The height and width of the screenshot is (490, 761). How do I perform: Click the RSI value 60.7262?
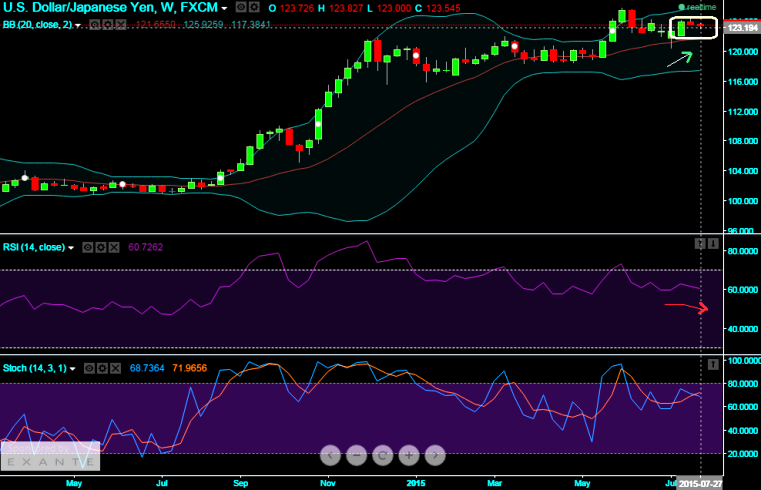[x=146, y=247]
